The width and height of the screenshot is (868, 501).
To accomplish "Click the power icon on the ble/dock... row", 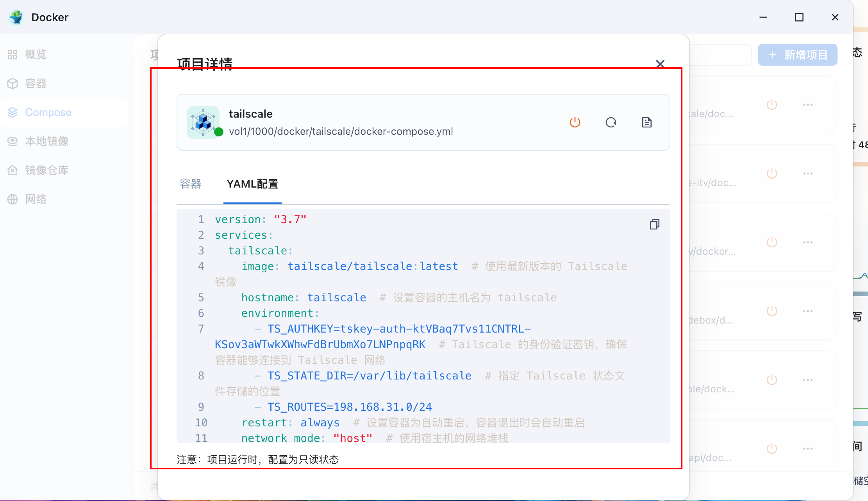I will (772, 380).
